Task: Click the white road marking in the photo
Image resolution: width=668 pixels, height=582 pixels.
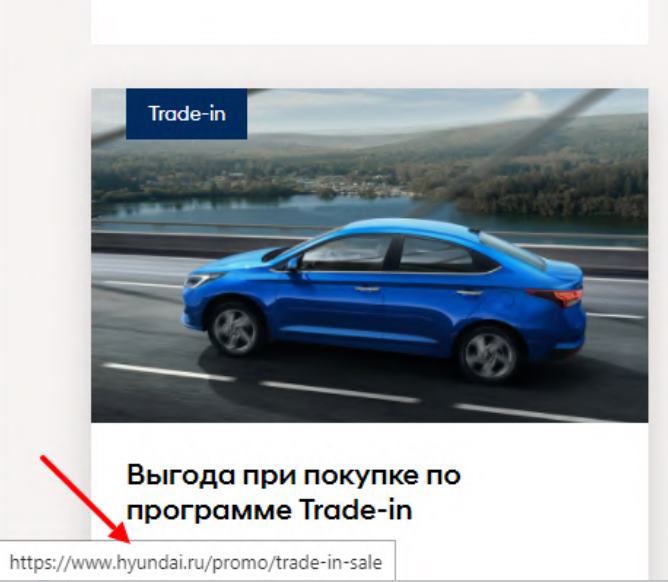Action: click(x=341, y=392)
